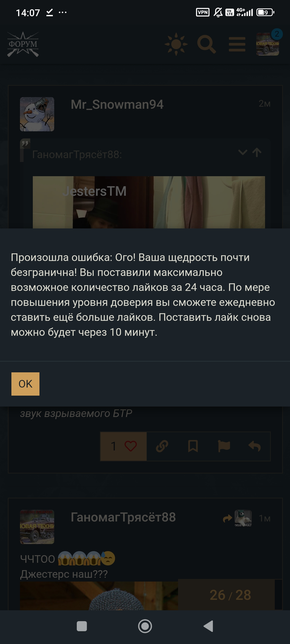Toggle the heart like on Mr_Snowman94's post

[124, 446]
